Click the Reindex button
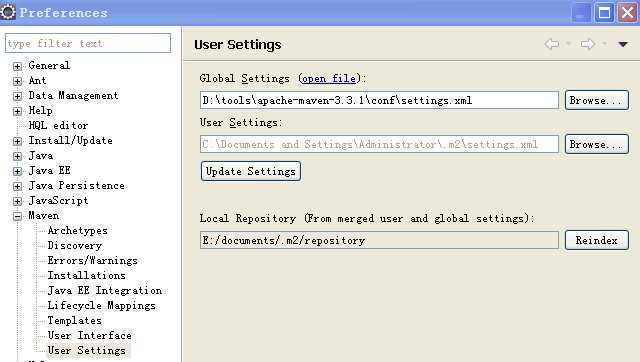Image resolution: width=640 pixels, height=362 pixels. tap(596, 240)
